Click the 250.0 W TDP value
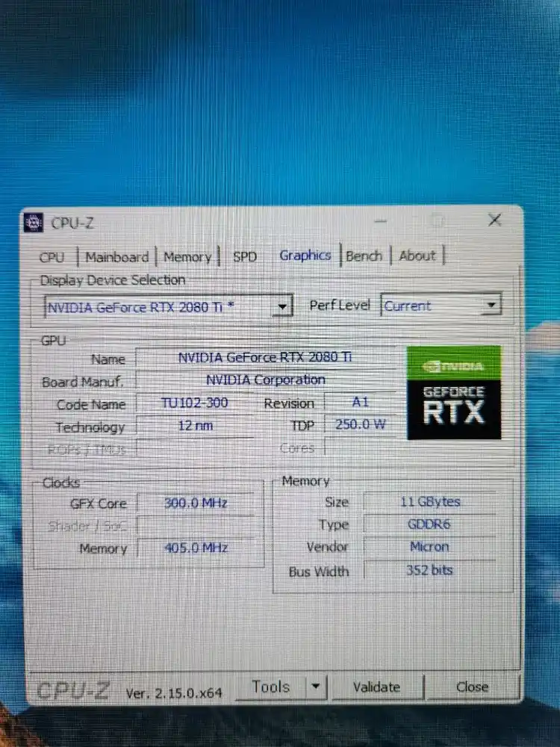560x747 pixels. coord(360,424)
